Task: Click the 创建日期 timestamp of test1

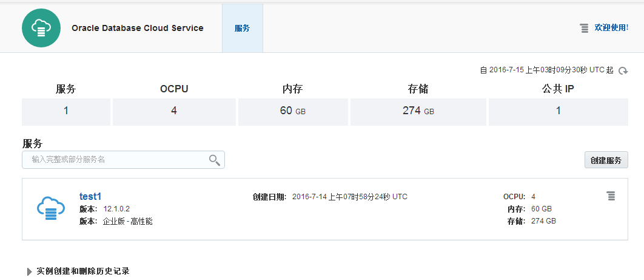Action: click(x=349, y=197)
